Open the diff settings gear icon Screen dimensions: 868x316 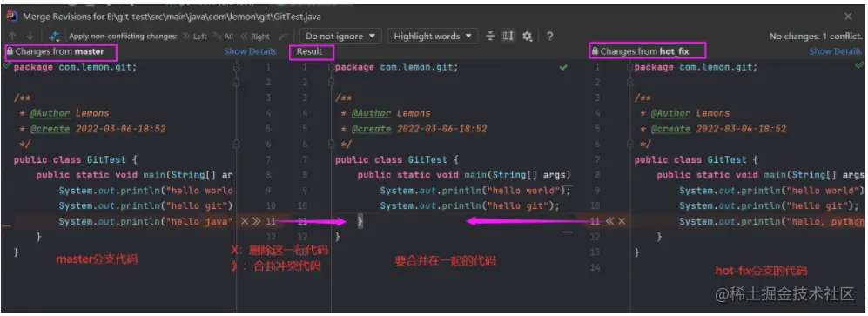coord(527,36)
